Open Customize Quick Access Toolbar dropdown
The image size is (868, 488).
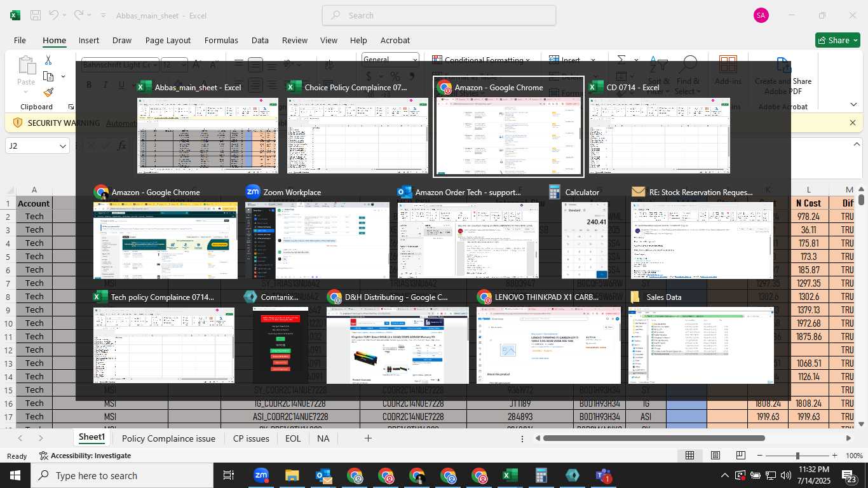click(x=105, y=15)
